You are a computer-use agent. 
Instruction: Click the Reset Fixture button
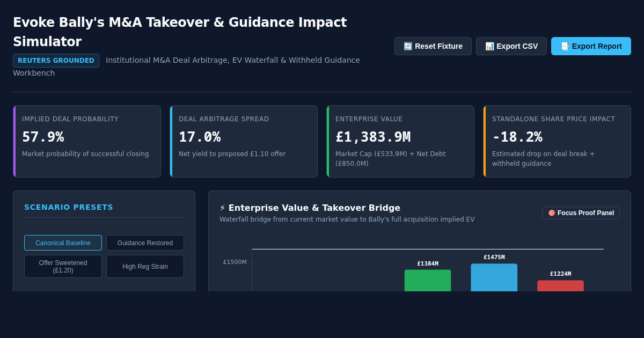(x=433, y=46)
